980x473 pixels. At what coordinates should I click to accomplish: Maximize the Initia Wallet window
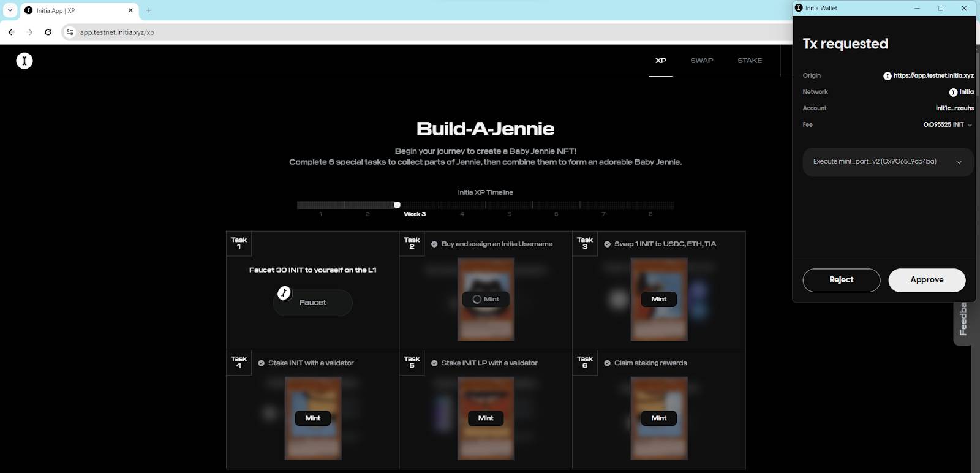click(x=941, y=8)
